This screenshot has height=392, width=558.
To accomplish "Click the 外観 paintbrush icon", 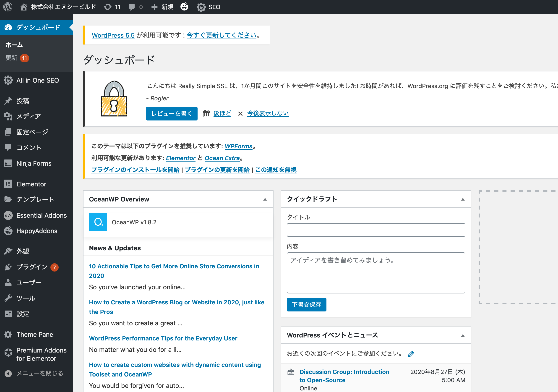I will (x=8, y=251).
